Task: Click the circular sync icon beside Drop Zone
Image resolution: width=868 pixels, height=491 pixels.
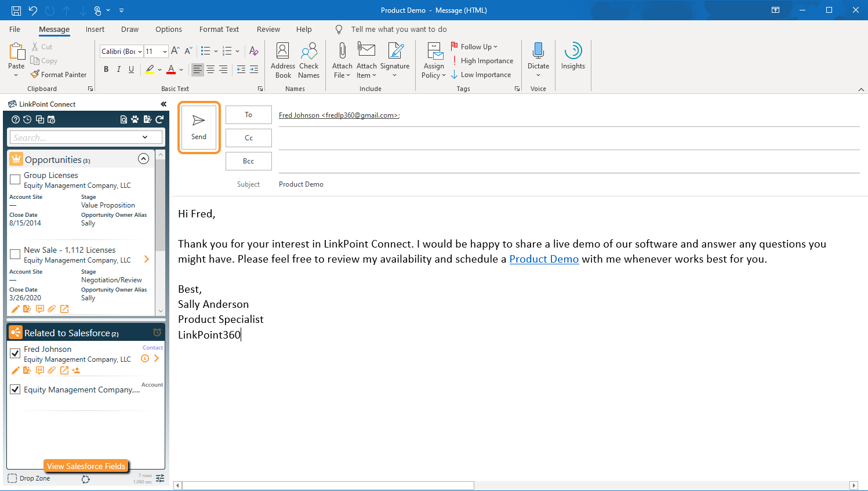Action: point(86,479)
